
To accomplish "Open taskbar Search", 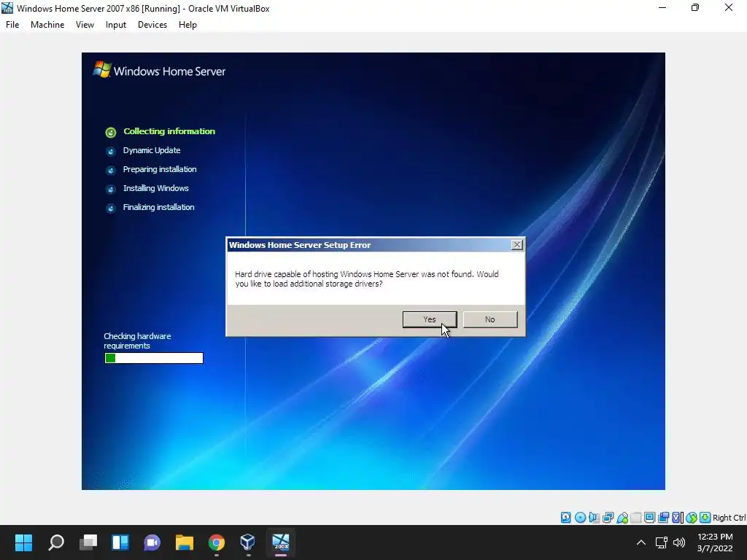I will click(x=55, y=542).
